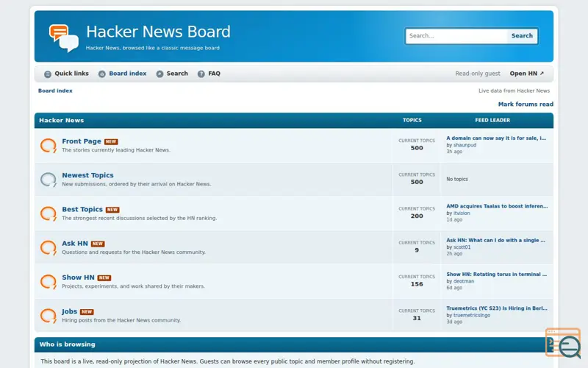
Task: Click the Search navigation icon
Action: pyautogui.click(x=159, y=74)
